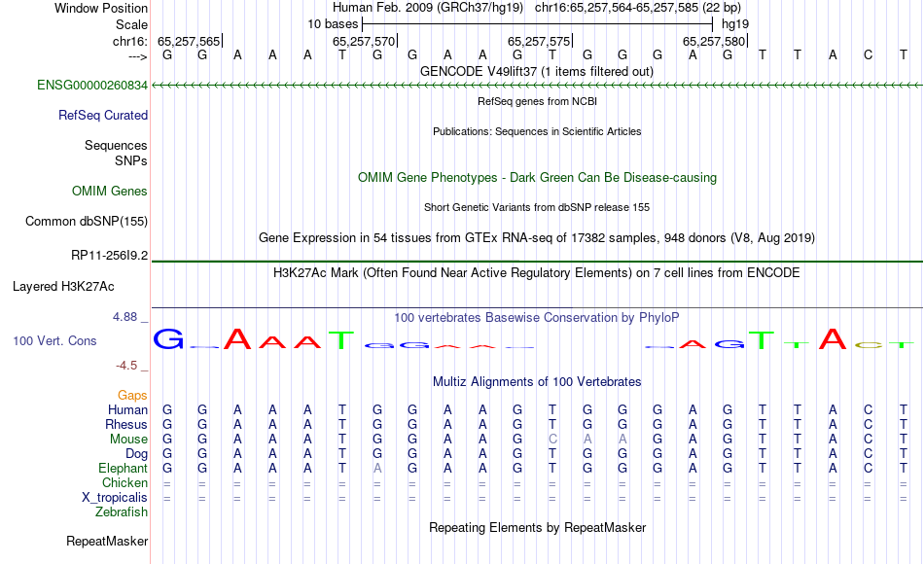Click the RefSeq Curated track label
924x564 pixels.
point(102,115)
